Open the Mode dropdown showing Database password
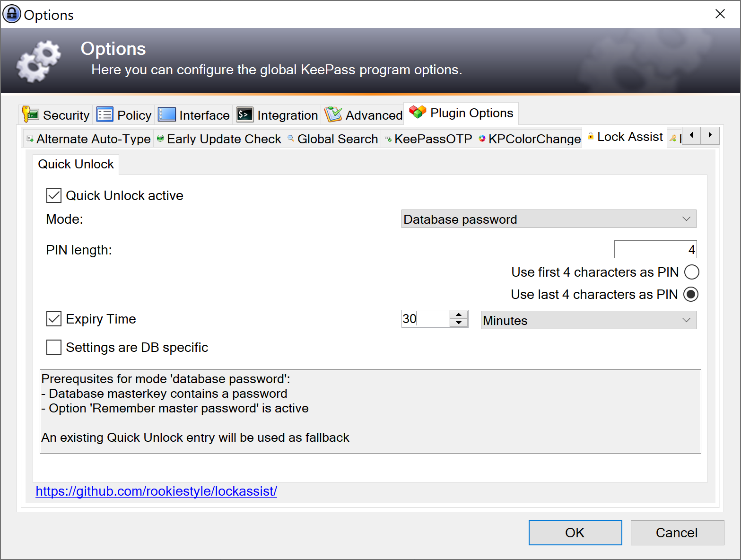The width and height of the screenshot is (741, 560). (549, 219)
